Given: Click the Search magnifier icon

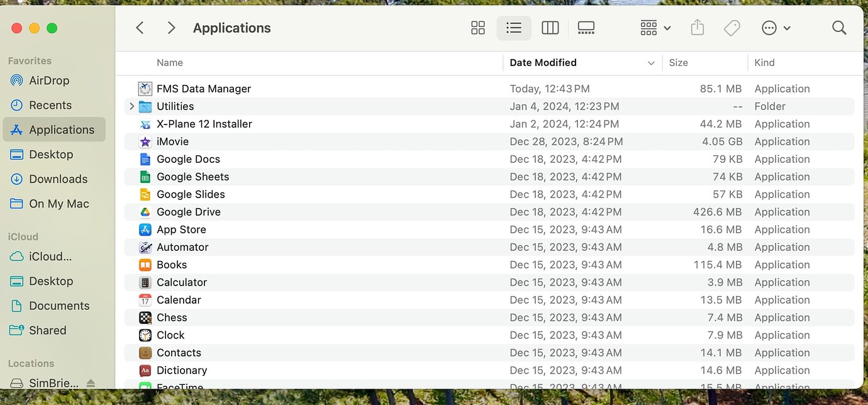Looking at the screenshot, I should tap(839, 28).
